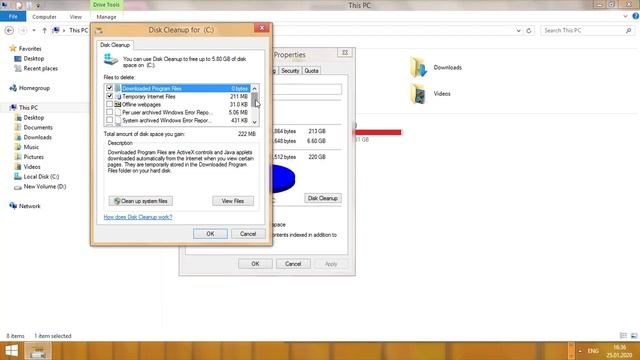
Task: Go back in Explorer navigation
Action: pos(9,31)
